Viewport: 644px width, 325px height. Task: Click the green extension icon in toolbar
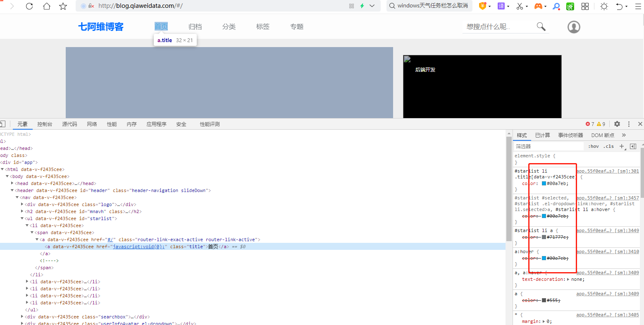click(570, 6)
